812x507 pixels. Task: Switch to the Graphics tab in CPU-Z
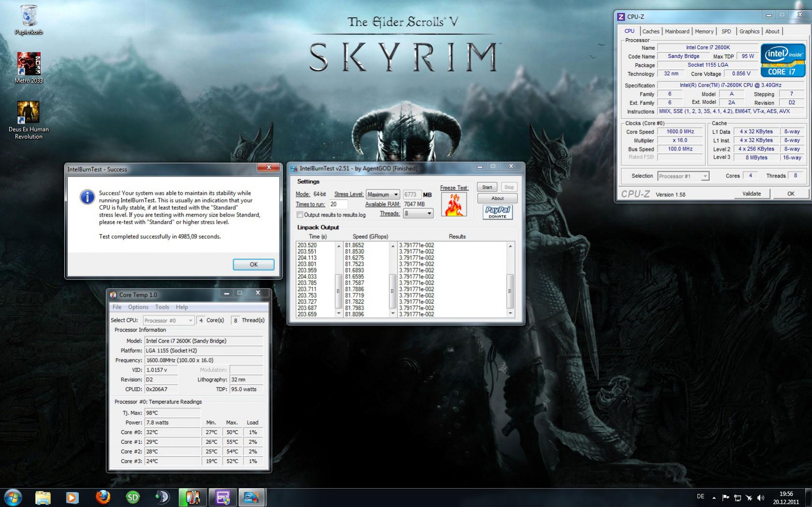[x=749, y=31]
